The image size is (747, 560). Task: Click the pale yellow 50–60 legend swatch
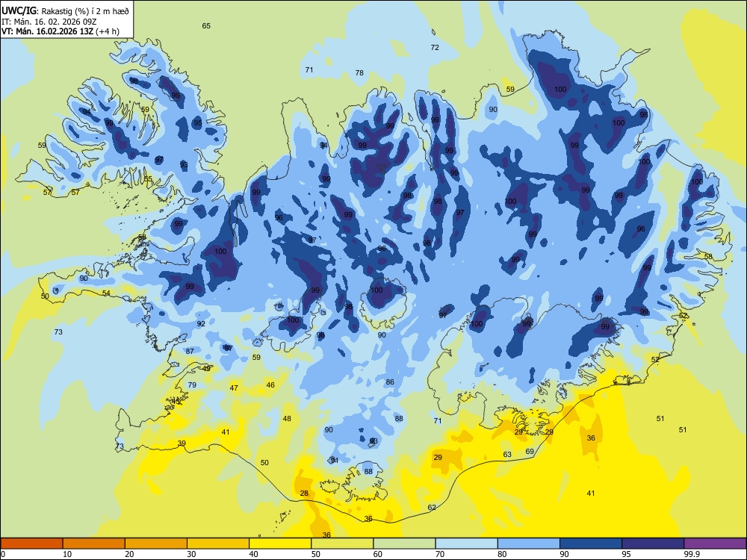click(342, 544)
